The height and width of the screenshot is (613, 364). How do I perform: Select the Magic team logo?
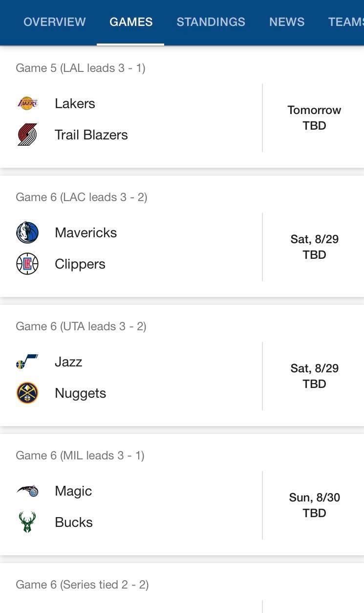[27, 491]
